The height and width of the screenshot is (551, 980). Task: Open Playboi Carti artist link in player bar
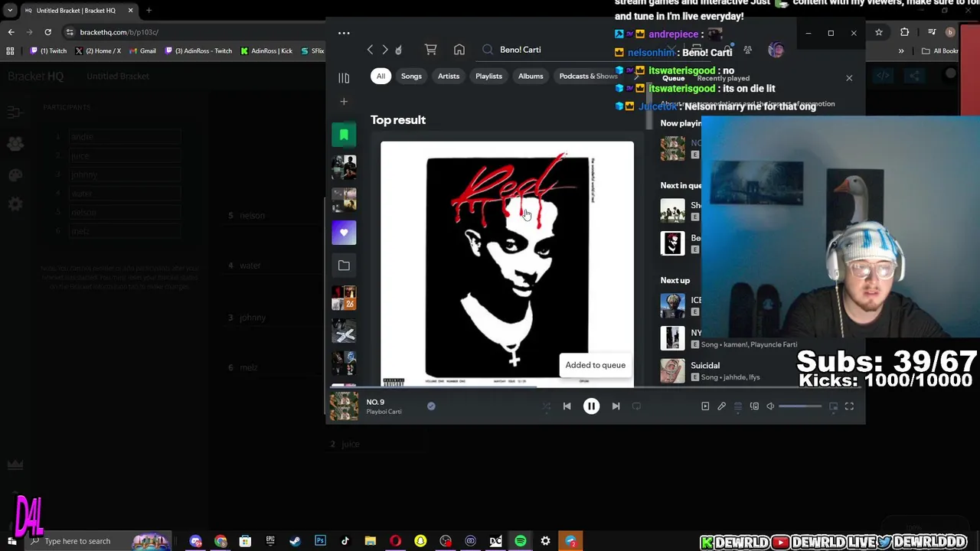(x=384, y=412)
